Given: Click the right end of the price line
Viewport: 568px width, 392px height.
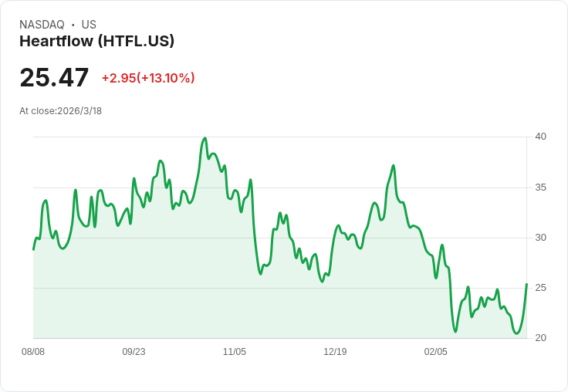Looking at the screenshot, I should (526, 285).
